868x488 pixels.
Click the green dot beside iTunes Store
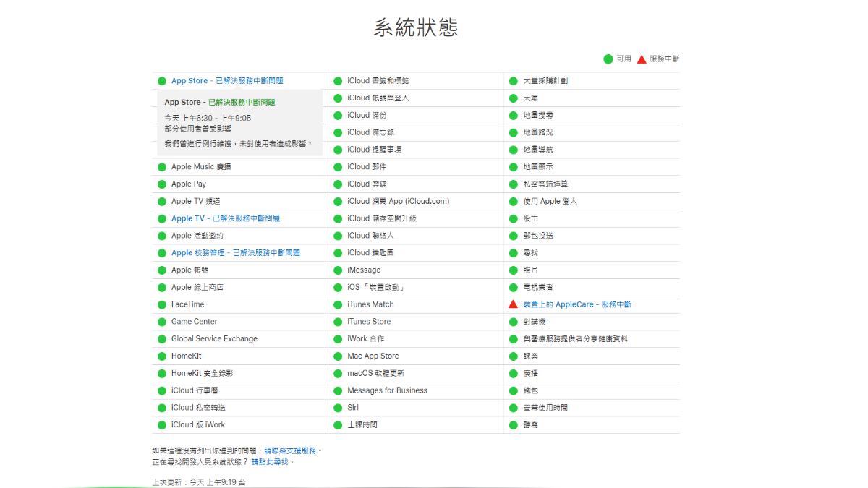click(338, 322)
